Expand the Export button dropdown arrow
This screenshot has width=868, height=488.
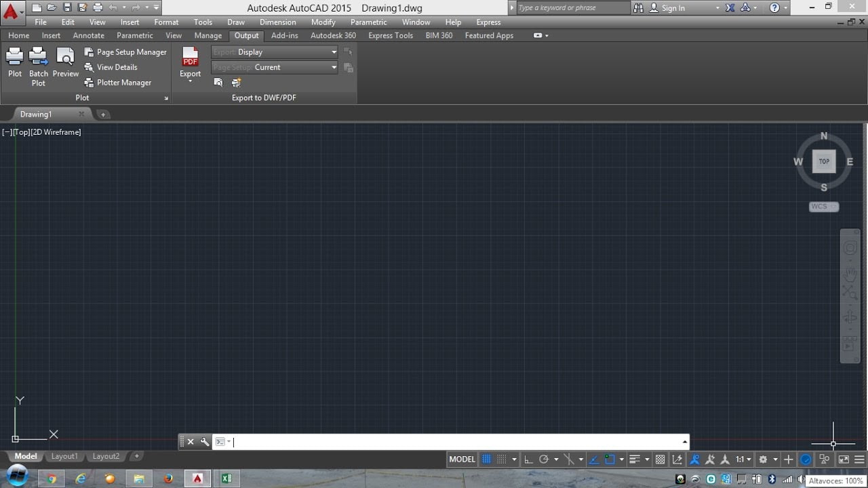(191, 81)
